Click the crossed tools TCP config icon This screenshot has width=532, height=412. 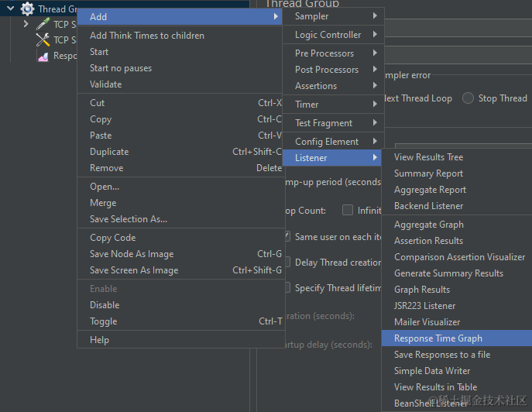[43, 39]
